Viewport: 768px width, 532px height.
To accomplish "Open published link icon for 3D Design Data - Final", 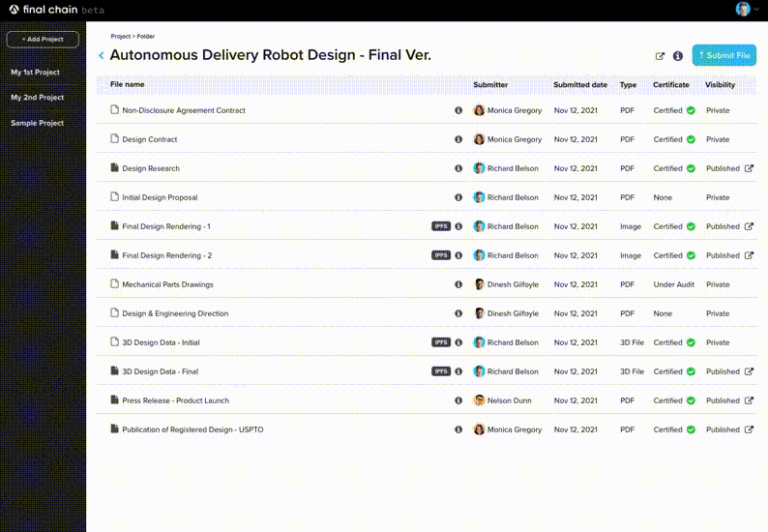I will coord(749,371).
